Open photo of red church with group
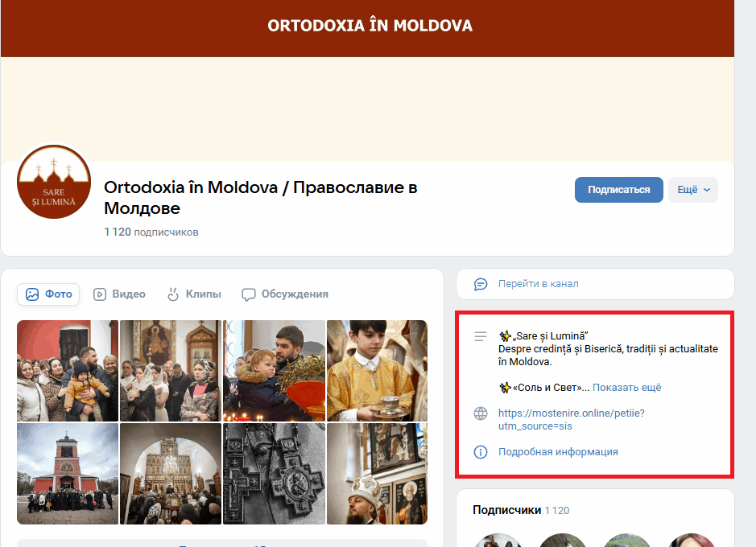This screenshot has height=547, width=756. click(x=68, y=474)
